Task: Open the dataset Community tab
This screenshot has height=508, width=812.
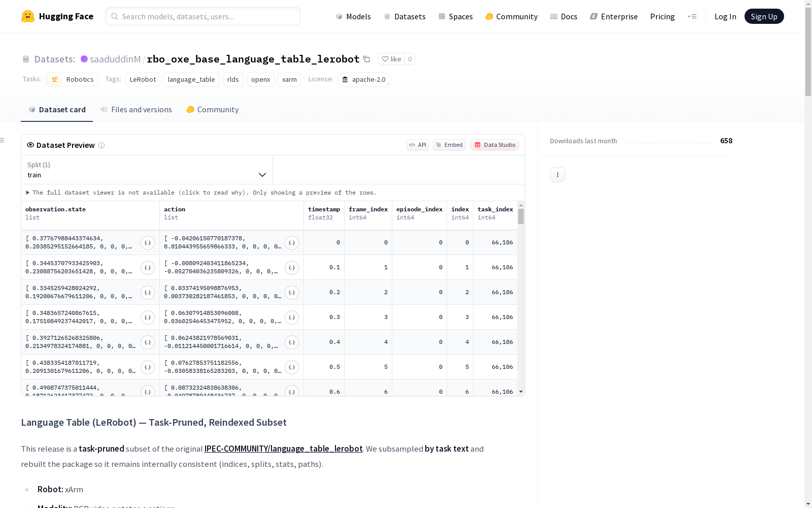Action: click(x=213, y=110)
